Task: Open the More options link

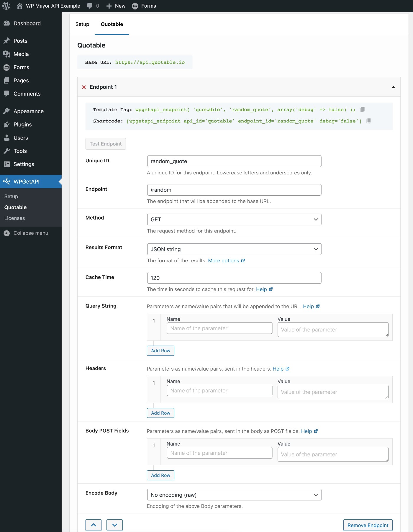Action: coord(224,261)
